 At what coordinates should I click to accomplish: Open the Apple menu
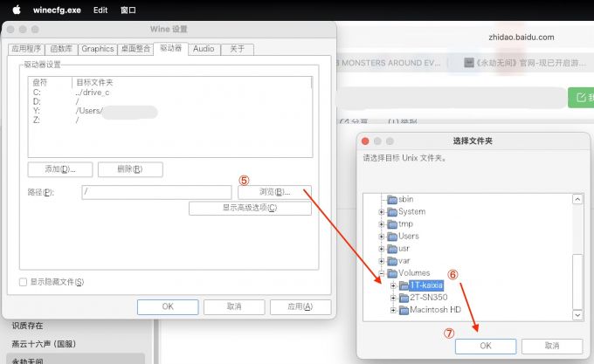click(17, 10)
